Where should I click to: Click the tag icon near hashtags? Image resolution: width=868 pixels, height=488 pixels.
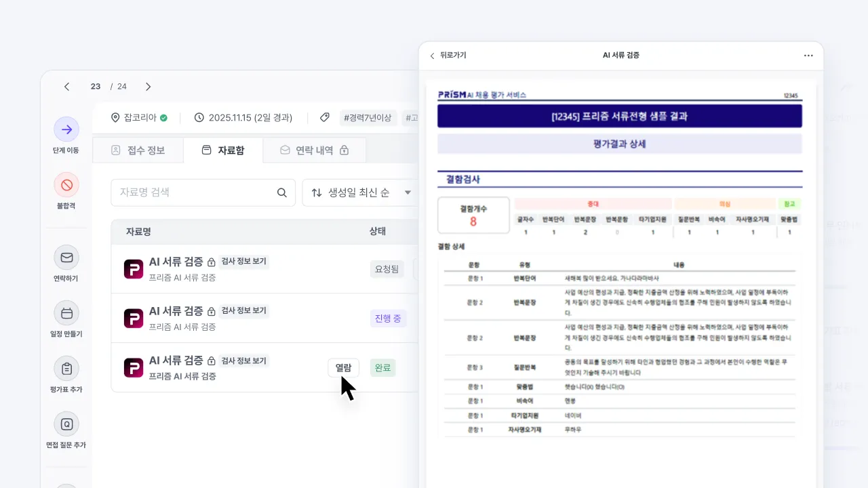(325, 117)
